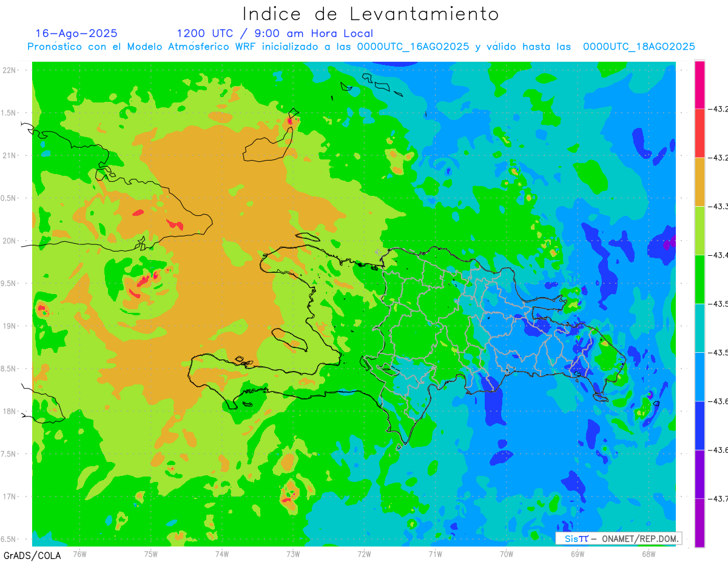The image size is (728, 562).
Task: Click "1200 UTC / 9:00 am Hora Local"
Action: point(275,33)
